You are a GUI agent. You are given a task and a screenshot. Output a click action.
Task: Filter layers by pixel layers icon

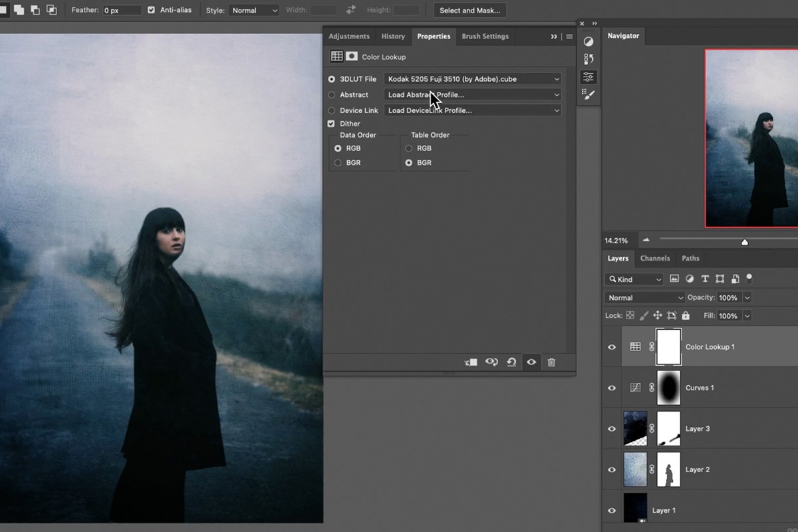[x=674, y=279]
